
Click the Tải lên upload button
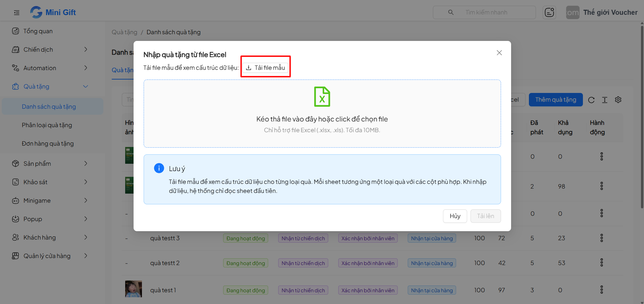(x=486, y=216)
